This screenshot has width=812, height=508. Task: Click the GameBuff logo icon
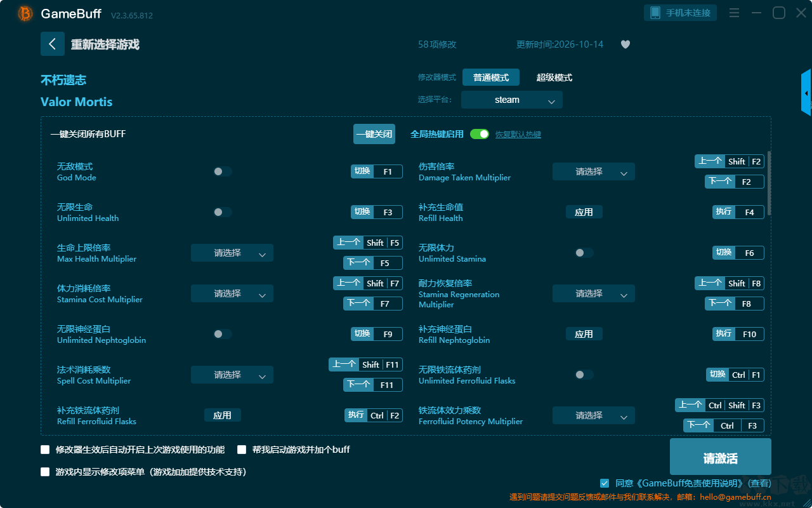point(25,13)
